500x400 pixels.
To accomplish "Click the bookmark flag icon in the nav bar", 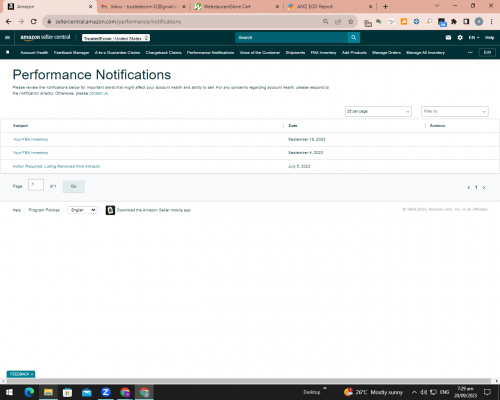I will pyautogui.click(x=8, y=52).
